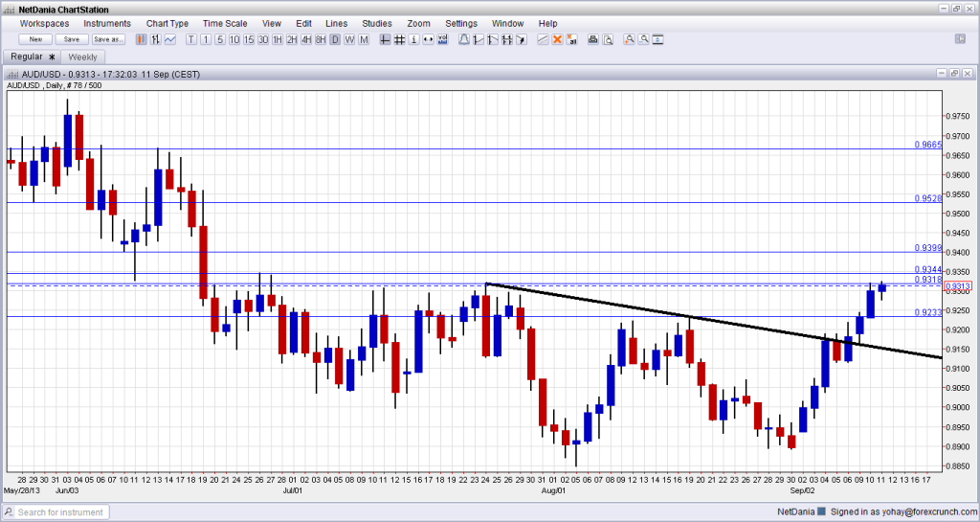Select the falling trend line drawing tool
The height and width of the screenshot is (522, 980).
point(493,39)
